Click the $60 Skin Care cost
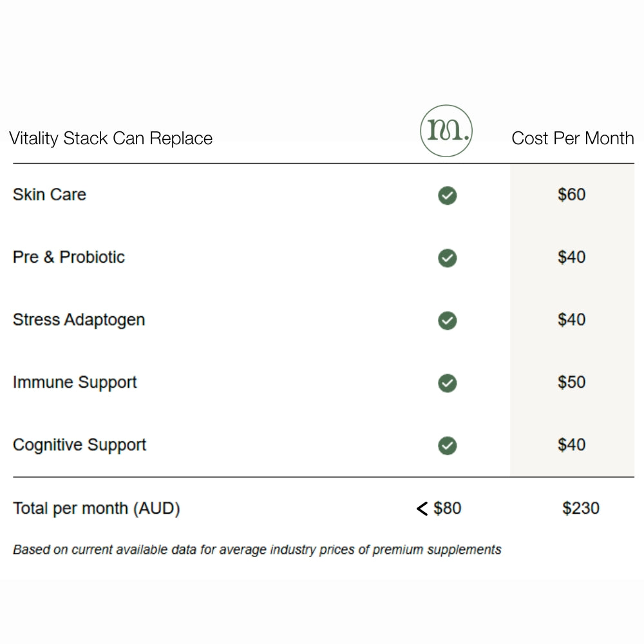Screen dimensions: 644x644 [x=572, y=194]
